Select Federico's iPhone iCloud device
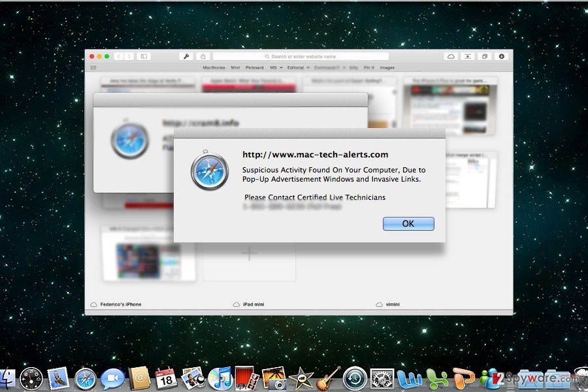Image resolution: width=588 pixels, height=392 pixels. (116, 304)
